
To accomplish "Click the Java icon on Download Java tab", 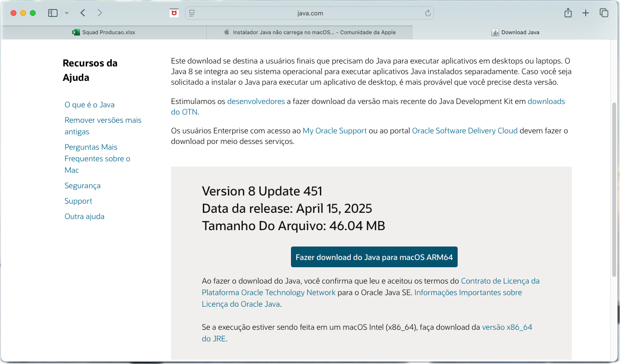I will coord(495,32).
